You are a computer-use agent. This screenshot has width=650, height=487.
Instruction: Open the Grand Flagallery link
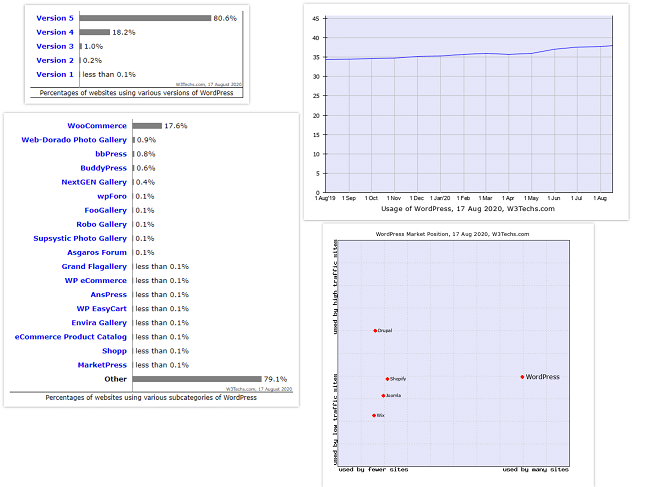[x=94, y=267]
